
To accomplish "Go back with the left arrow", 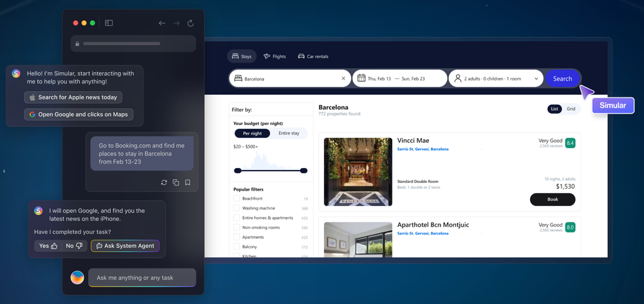I will pos(162,23).
